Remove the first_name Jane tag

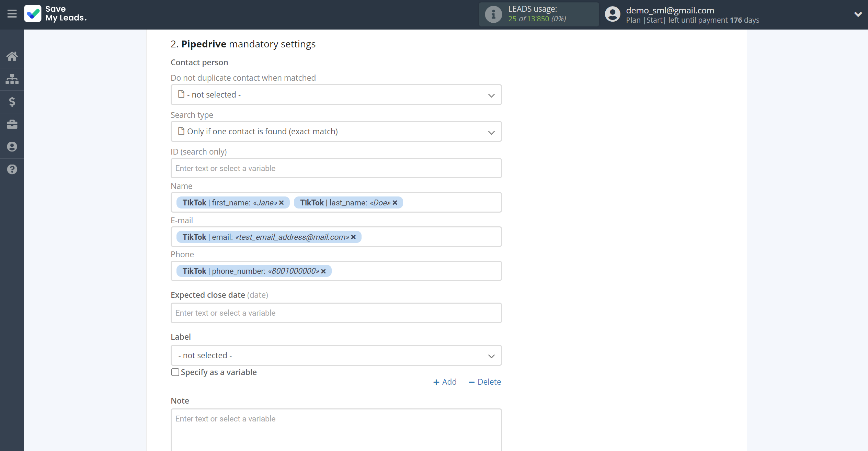click(x=282, y=203)
